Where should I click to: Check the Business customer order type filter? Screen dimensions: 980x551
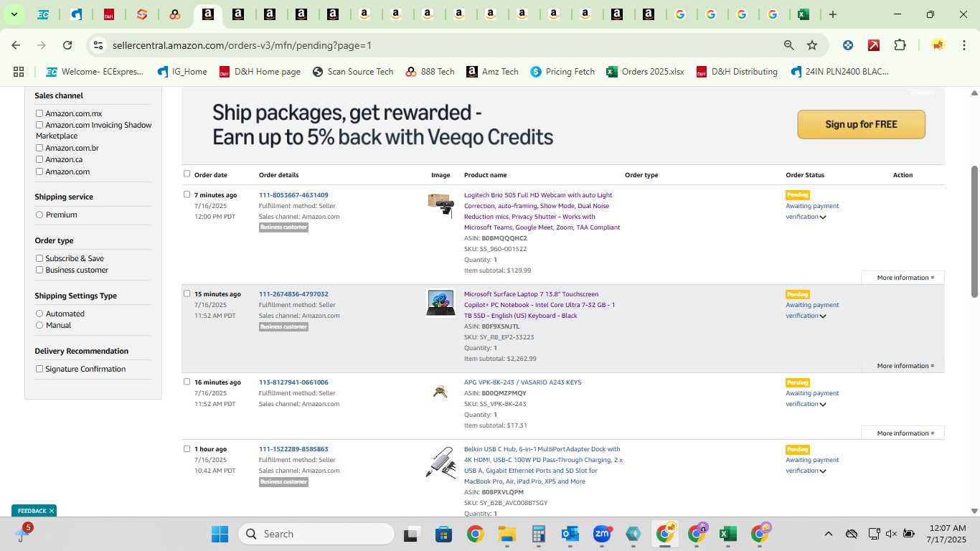pyautogui.click(x=39, y=270)
